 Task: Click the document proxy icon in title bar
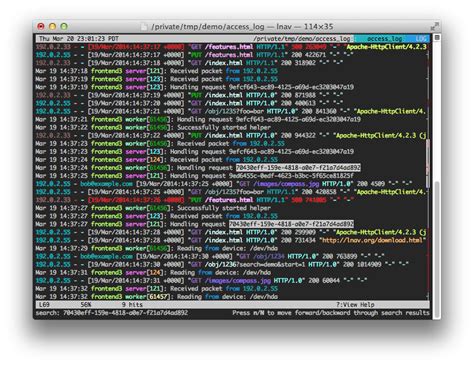click(x=144, y=27)
